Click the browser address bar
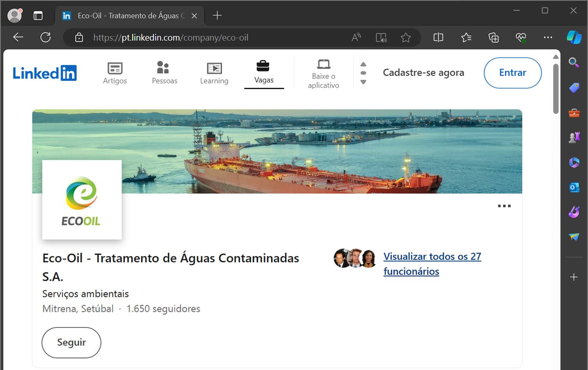Viewport: 588px width, 370px height. [x=210, y=38]
